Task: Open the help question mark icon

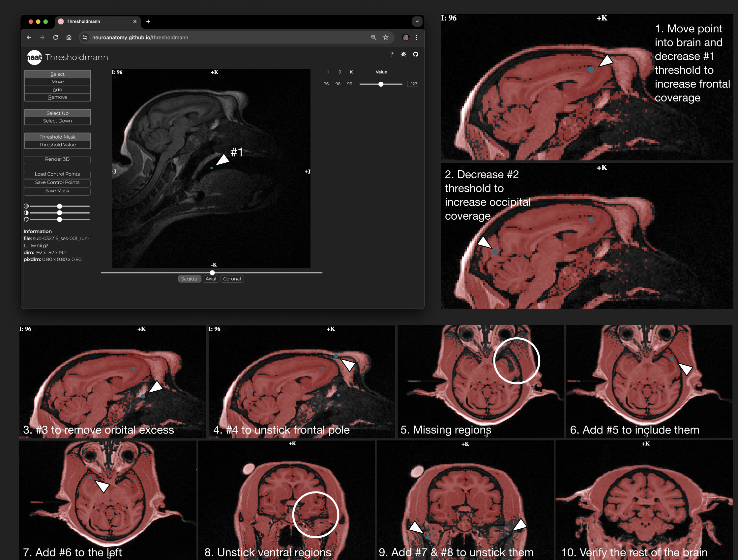Action: 392,54
